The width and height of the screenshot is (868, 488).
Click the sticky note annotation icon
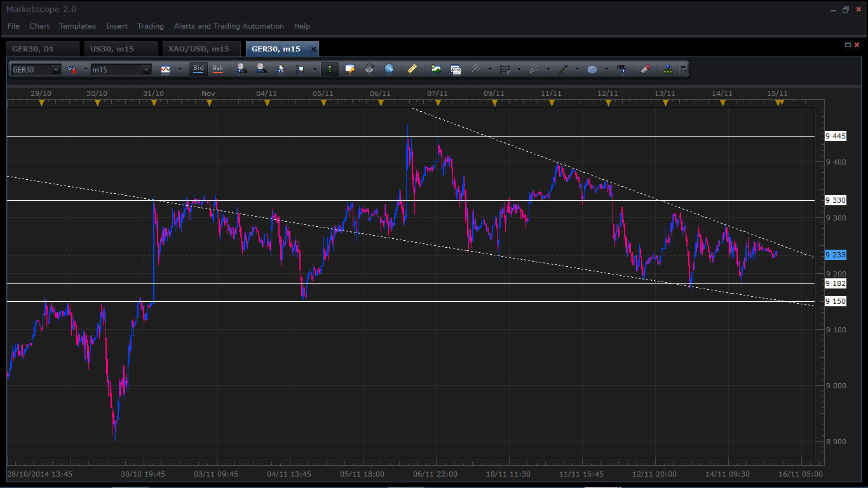click(x=349, y=69)
